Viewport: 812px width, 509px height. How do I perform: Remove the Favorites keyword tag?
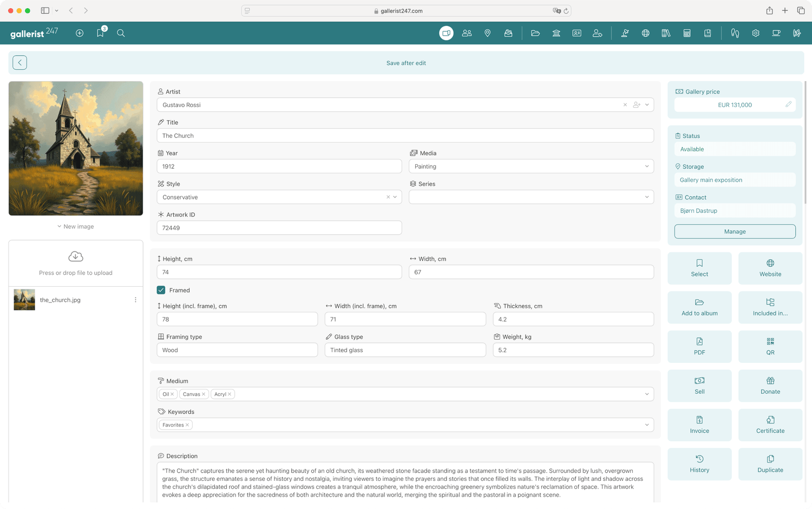point(187,425)
